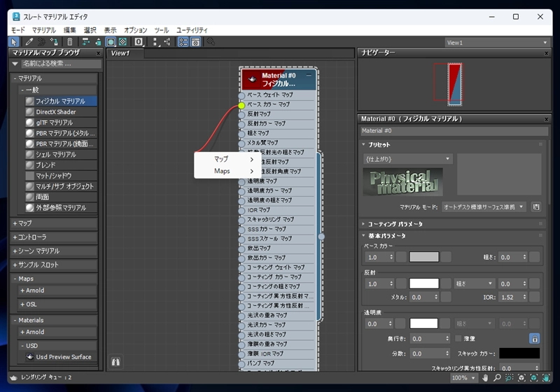Close the Material/Map Browser panel
The image size is (560, 392).
click(98, 53)
